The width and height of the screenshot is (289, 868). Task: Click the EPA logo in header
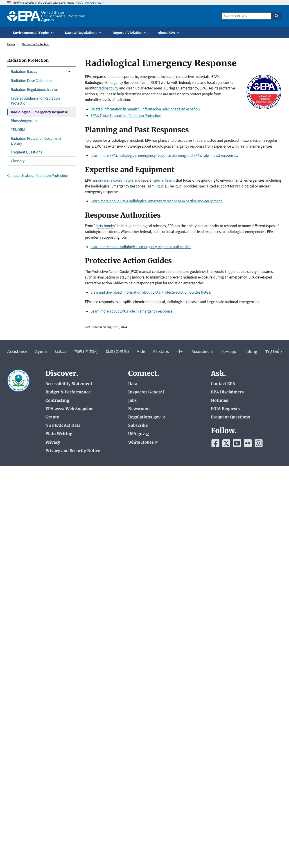46,16
